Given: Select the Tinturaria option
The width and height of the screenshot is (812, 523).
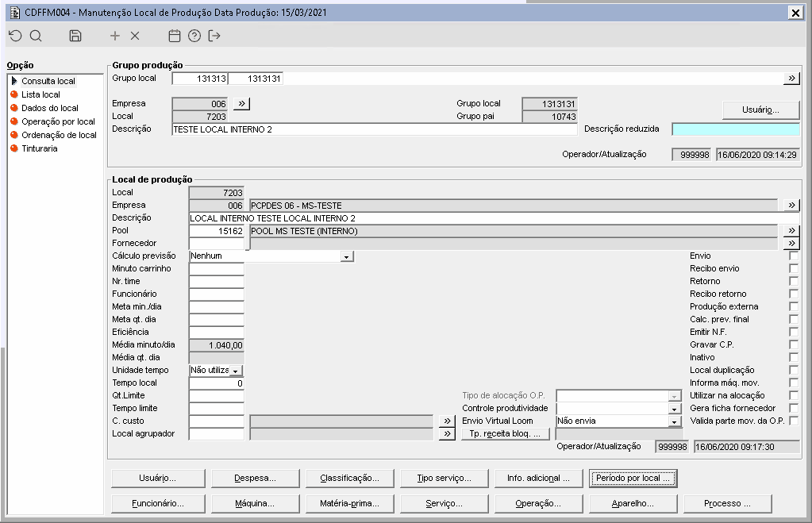Looking at the screenshot, I should coord(40,148).
